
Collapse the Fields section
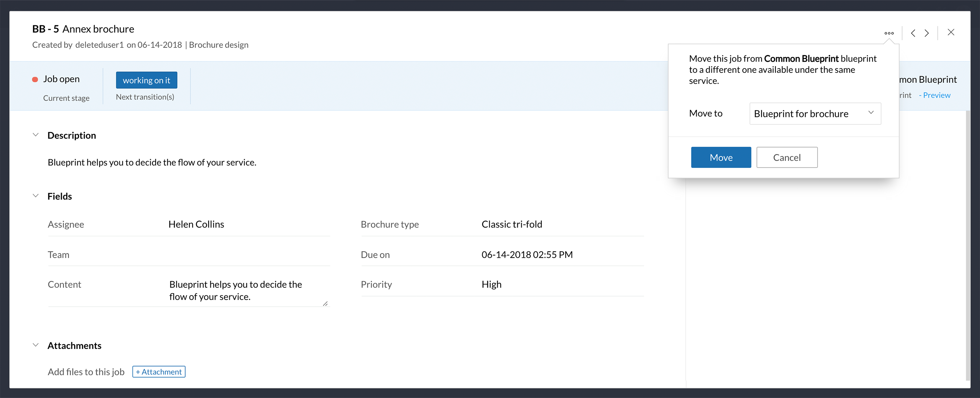pos(36,196)
